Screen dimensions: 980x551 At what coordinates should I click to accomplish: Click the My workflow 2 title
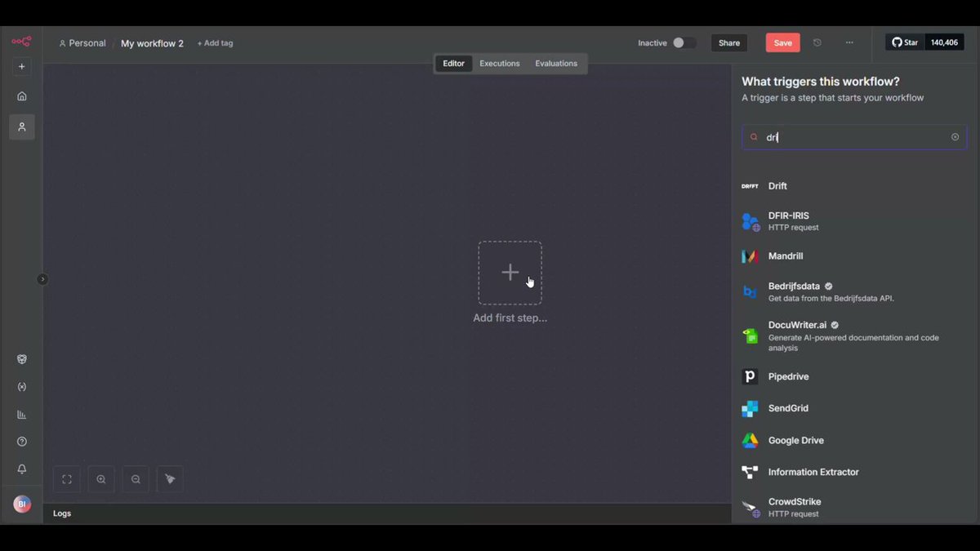152,43
